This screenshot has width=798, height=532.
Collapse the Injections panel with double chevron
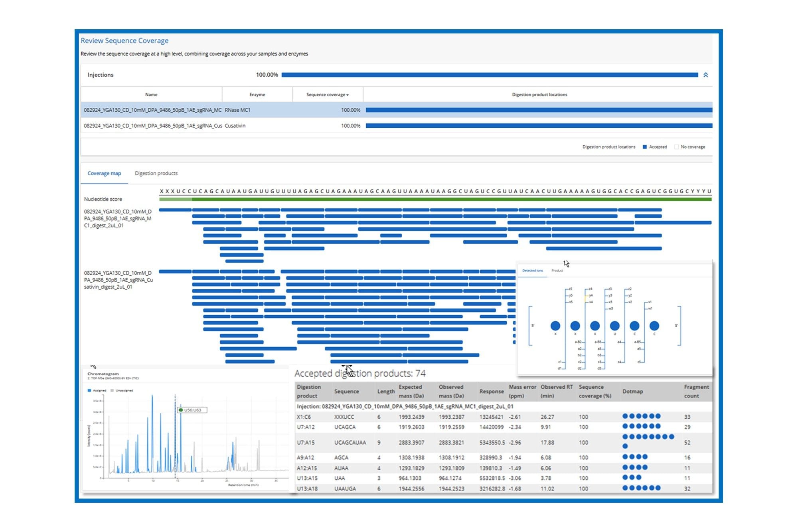tap(705, 75)
